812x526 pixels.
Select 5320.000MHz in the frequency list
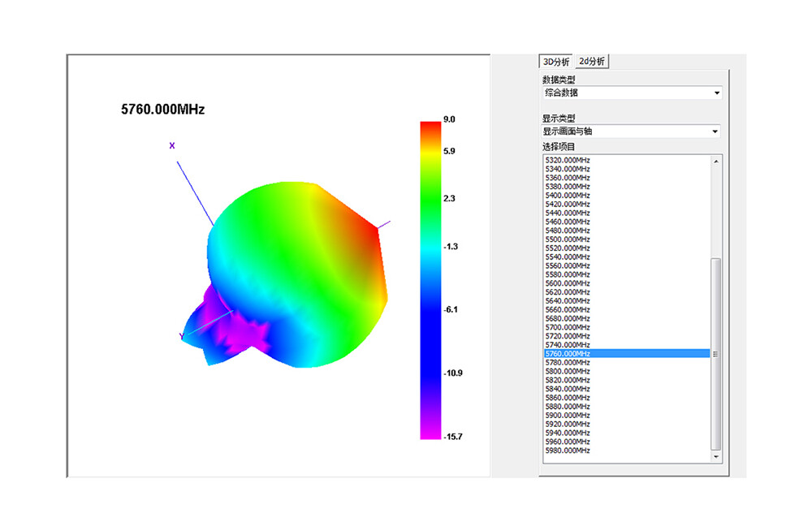tap(568, 160)
